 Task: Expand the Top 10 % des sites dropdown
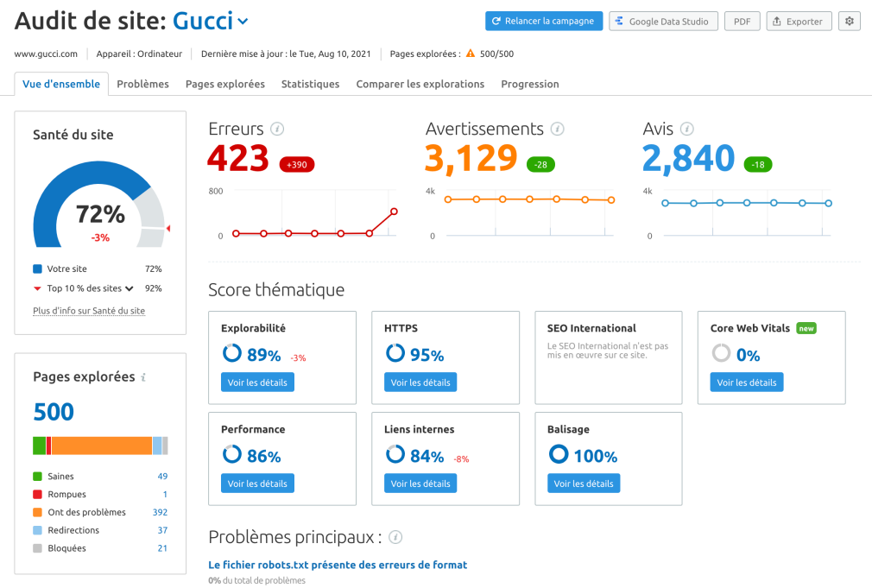coord(129,288)
